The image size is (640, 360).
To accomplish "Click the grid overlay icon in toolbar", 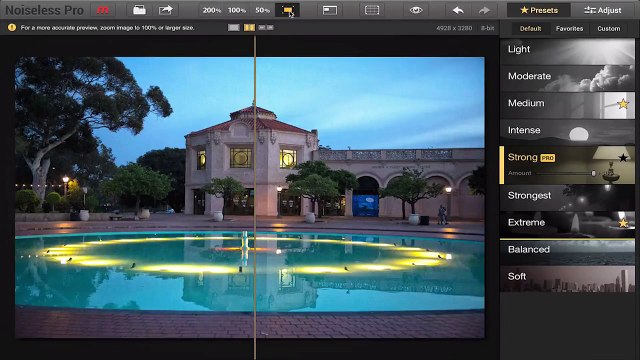I will coord(372,10).
